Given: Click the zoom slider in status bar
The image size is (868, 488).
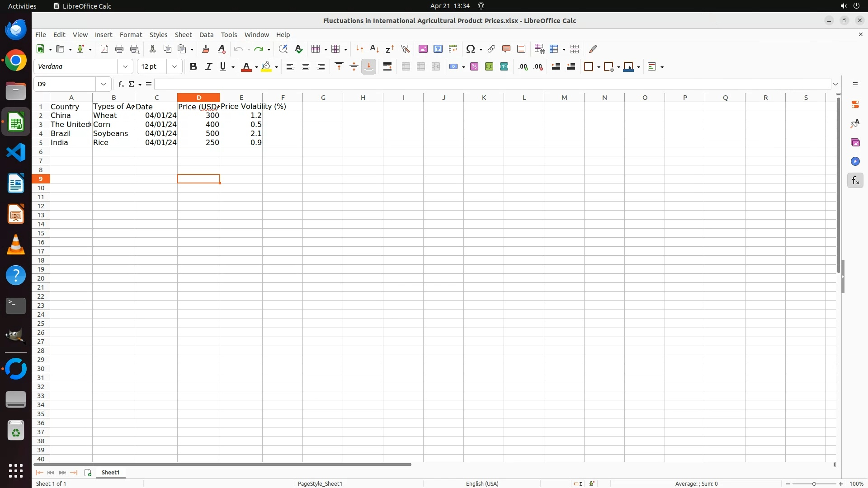Looking at the screenshot, I should click(x=814, y=483).
